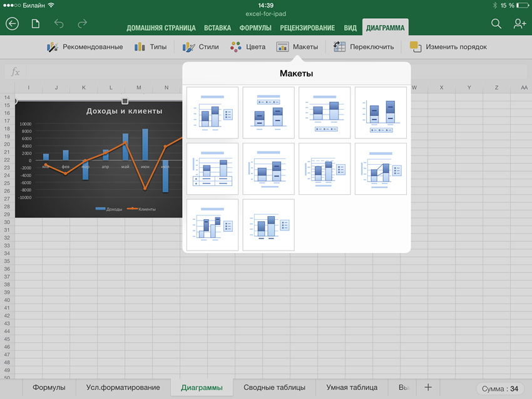Tap the Wi-Fi icon in status bar
Screen dimensions: 532x399
click(x=51, y=5)
